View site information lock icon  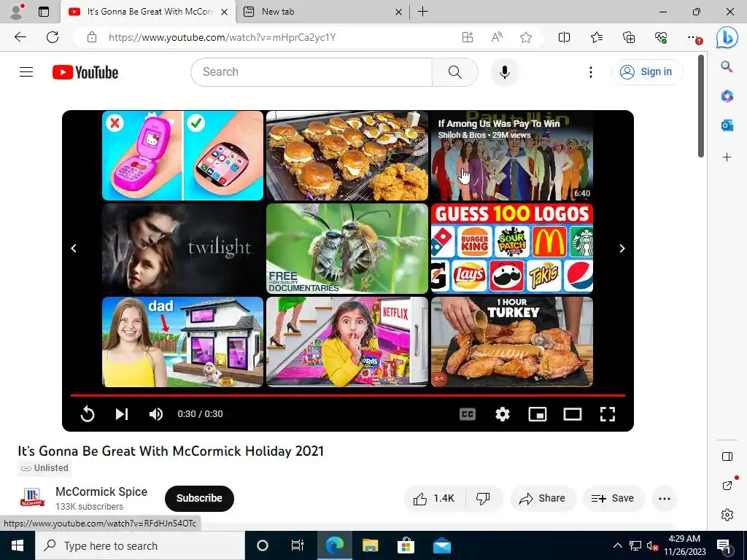[x=92, y=37]
